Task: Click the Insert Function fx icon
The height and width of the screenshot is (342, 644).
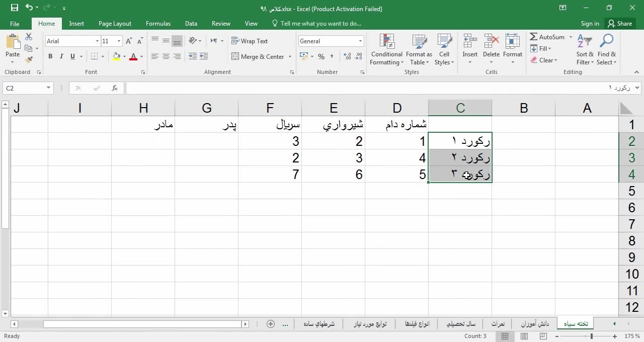Action: [115, 88]
